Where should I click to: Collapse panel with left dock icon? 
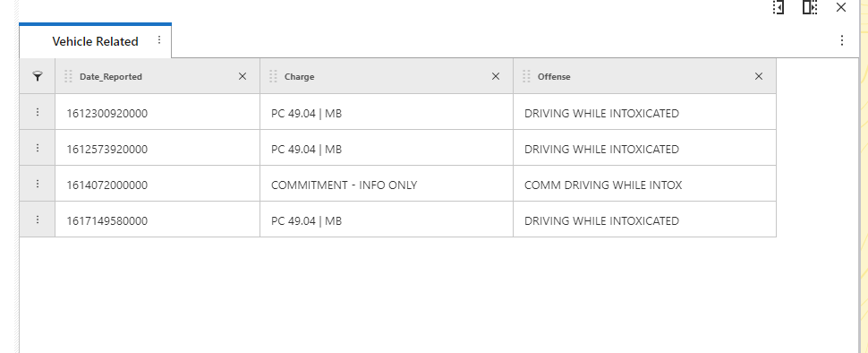(x=779, y=7)
